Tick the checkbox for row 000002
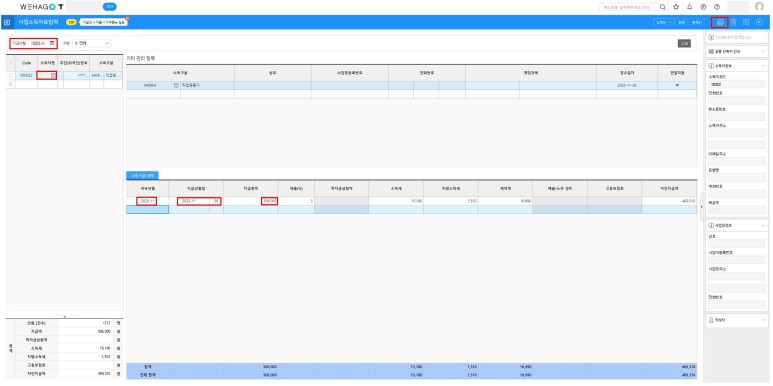The width and height of the screenshot is (773, 386). 11,75
